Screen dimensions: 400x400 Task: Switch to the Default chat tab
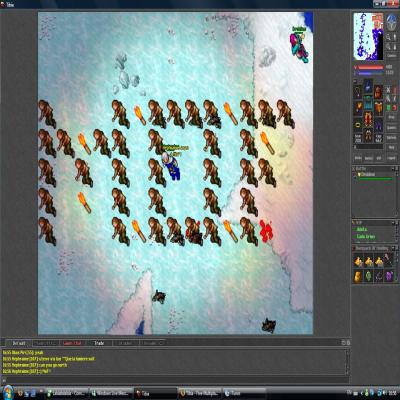(x=19, y=343)
